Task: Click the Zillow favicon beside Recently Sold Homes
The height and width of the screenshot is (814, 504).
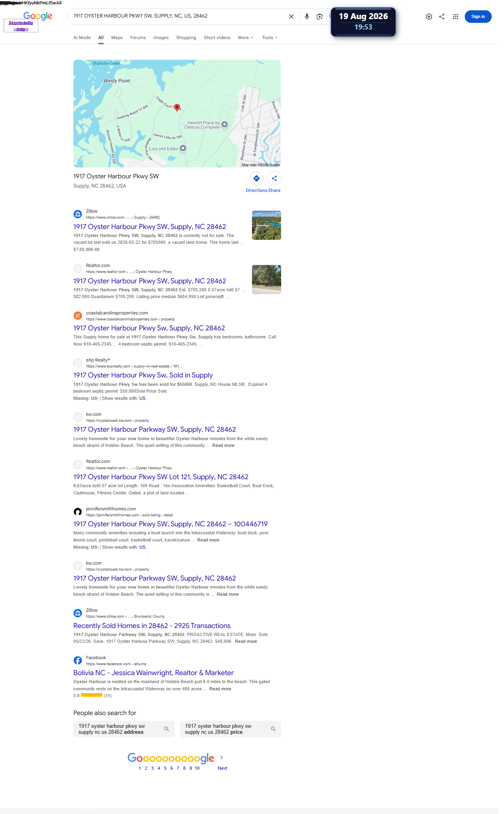Action: [x=78, y=613]
